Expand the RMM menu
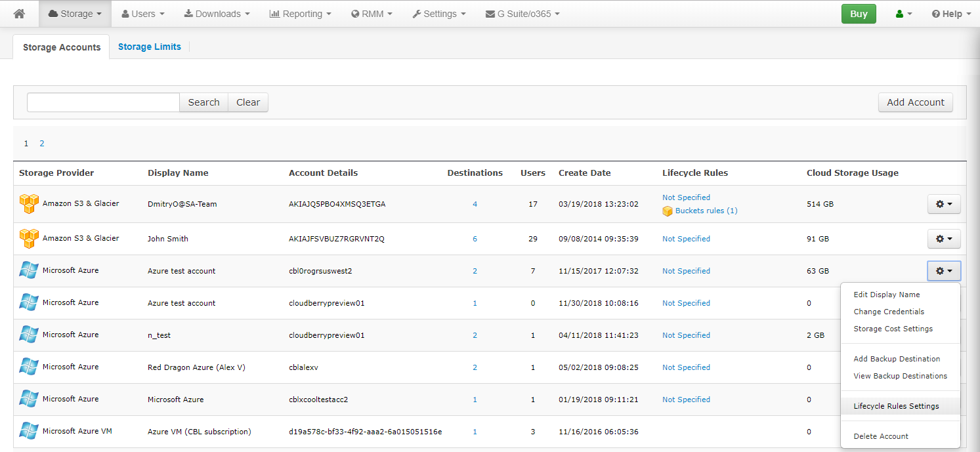Screen dimensions: 980x452 point(372,14)
